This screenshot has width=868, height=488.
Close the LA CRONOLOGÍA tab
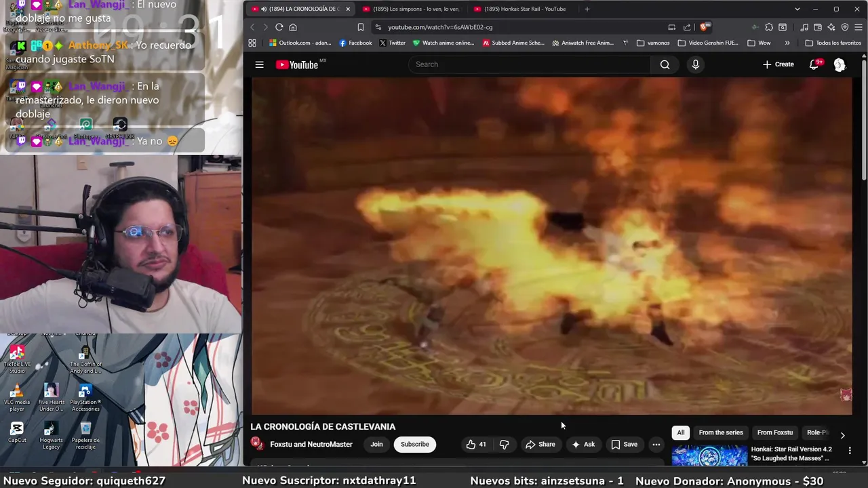(348, 9)
